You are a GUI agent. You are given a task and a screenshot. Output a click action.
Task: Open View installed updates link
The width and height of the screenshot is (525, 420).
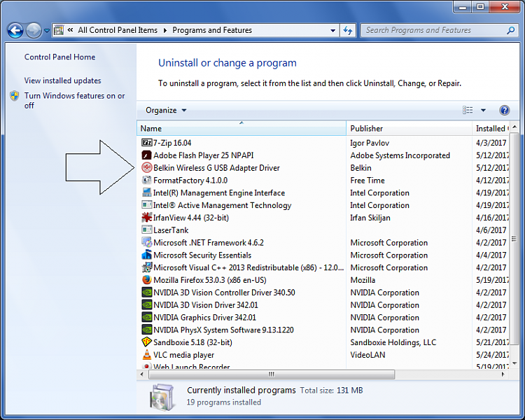62,80
